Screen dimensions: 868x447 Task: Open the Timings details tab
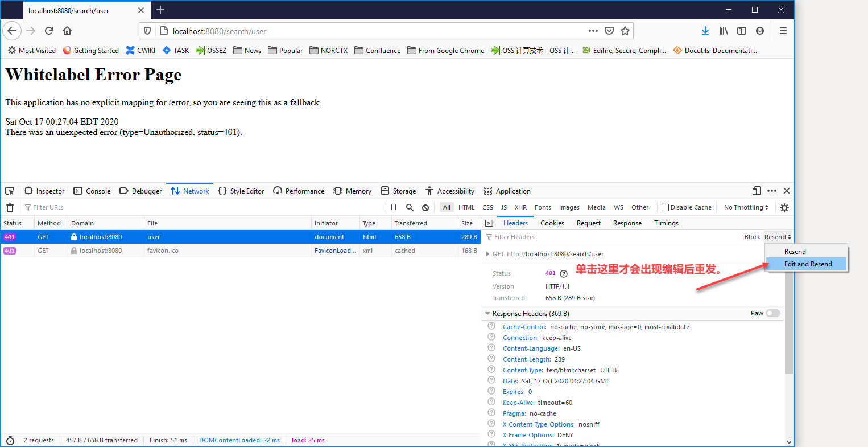pos(666,223)
